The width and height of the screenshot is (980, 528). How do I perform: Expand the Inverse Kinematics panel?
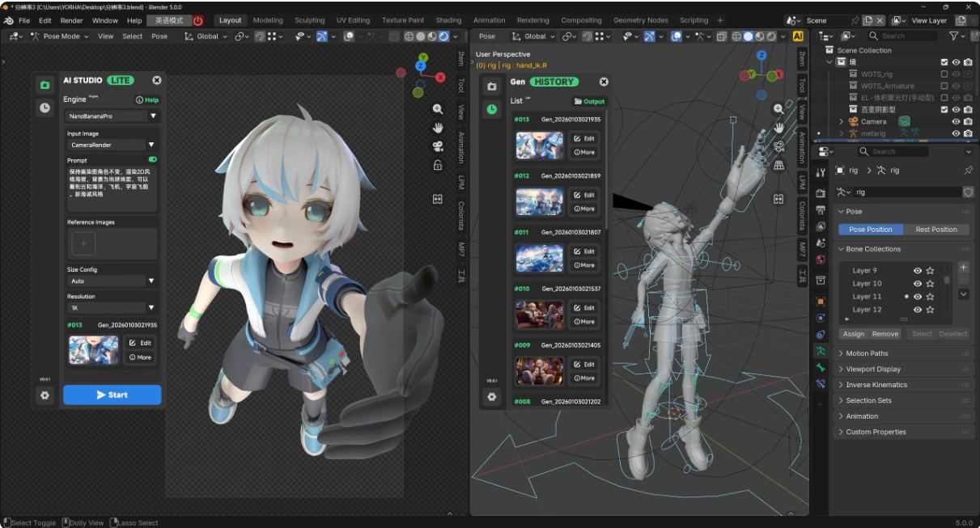click(904, 385)
